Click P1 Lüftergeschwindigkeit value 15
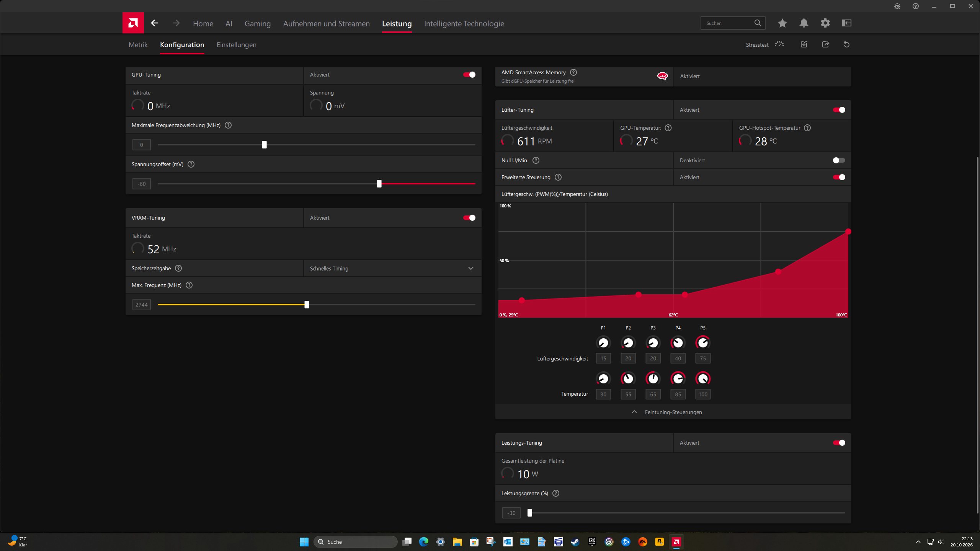980x551 pixels. click(603, 358)
